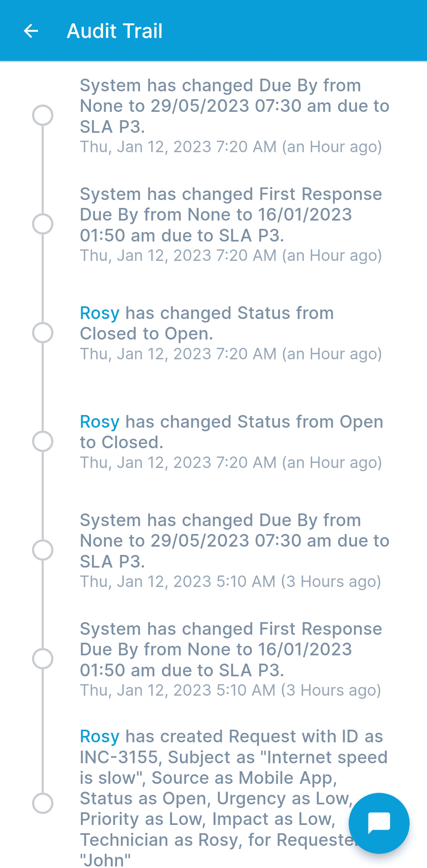Click Rosy in the request creation entry
Image resolution: width=427 pixels, height=868 pixels.
point(99,736)
